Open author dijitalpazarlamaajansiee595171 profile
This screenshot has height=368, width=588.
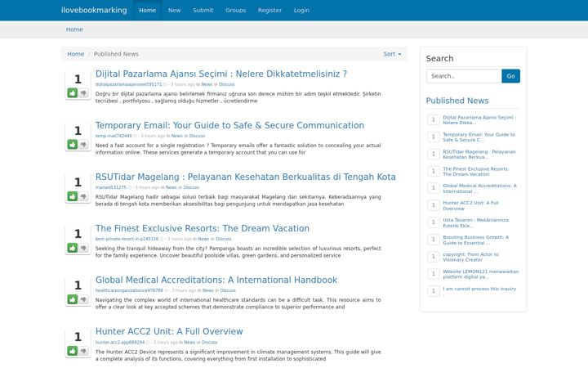(x=128, y=84)
